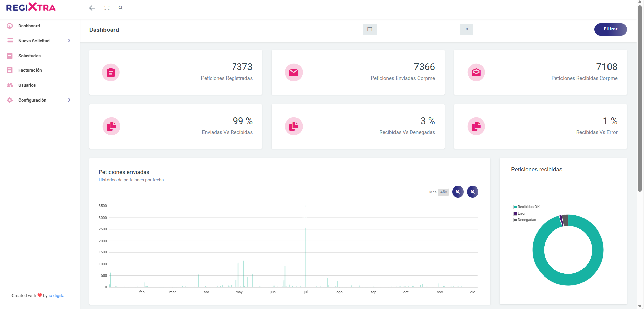Open the search magnifier icon

tap(121, 8)
